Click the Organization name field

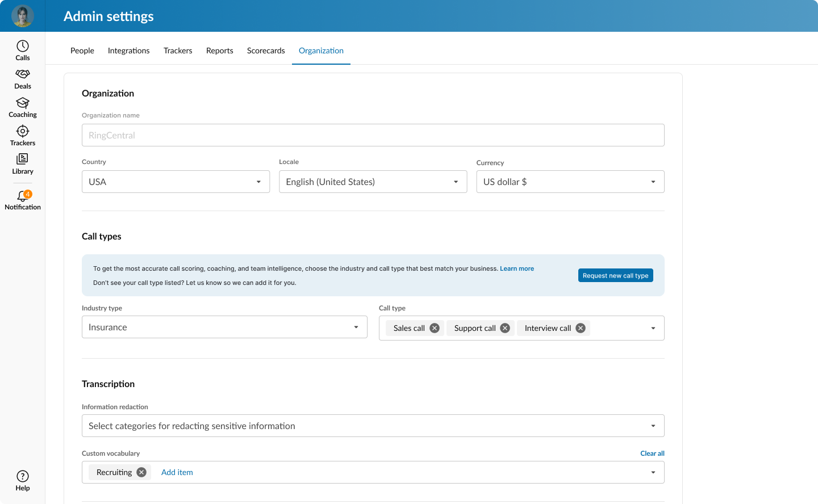coord(373,135)
